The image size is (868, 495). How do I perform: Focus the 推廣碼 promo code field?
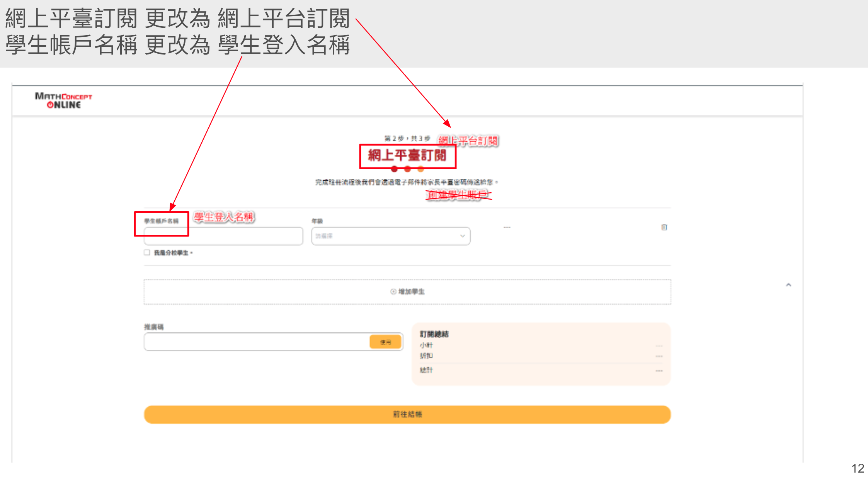(x=255, y=342)
